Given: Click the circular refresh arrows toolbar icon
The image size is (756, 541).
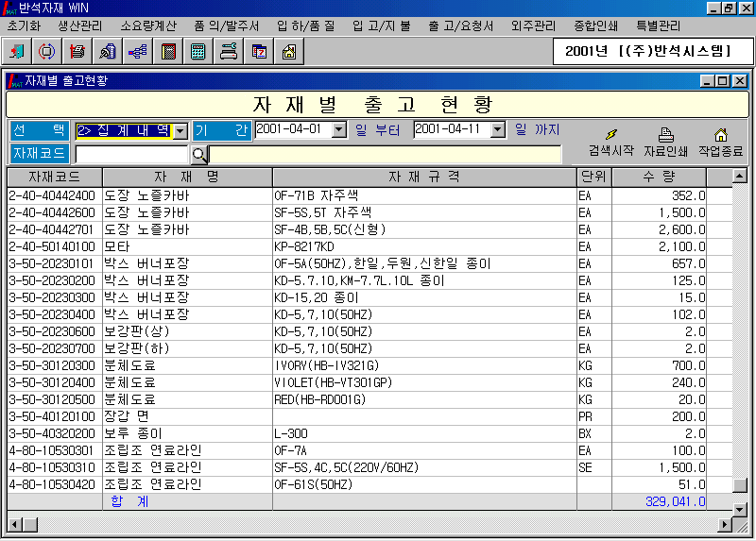Looking at the screenshot, I should [x=47, y=52].
